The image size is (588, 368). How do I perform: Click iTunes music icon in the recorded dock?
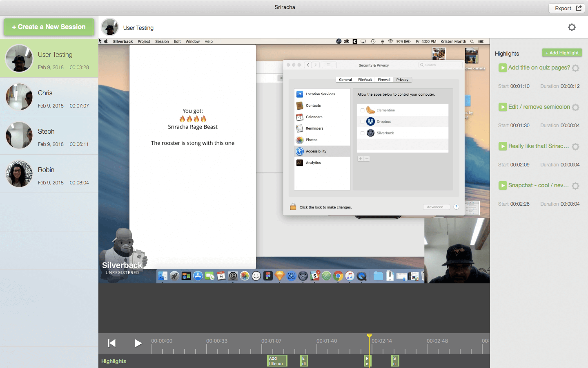(350, 276)
